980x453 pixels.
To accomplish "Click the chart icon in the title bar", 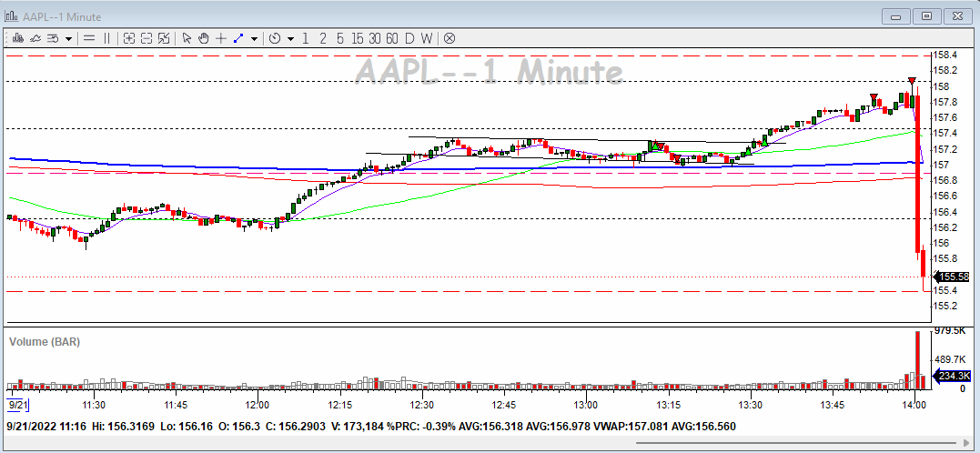I will tap(12, 16).
